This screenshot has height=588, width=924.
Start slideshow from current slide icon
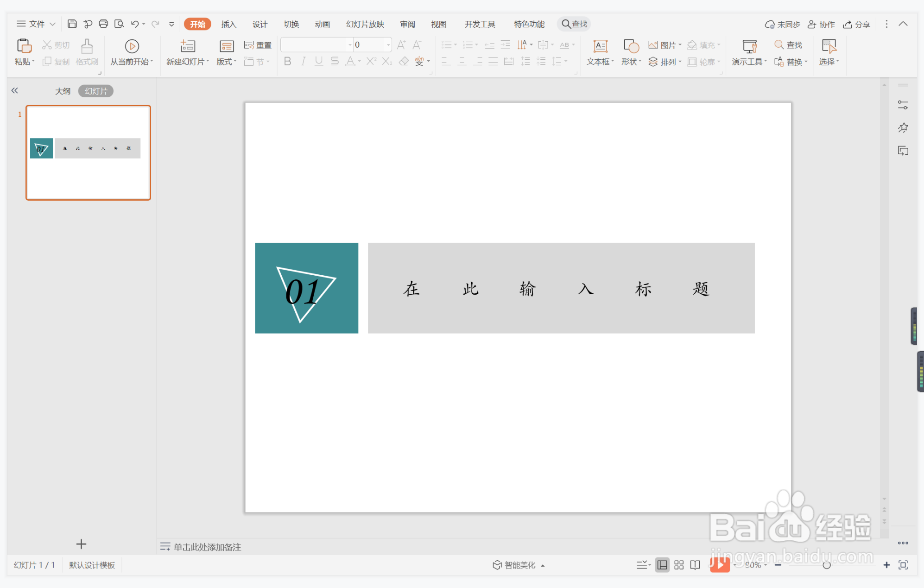(132, 46)
